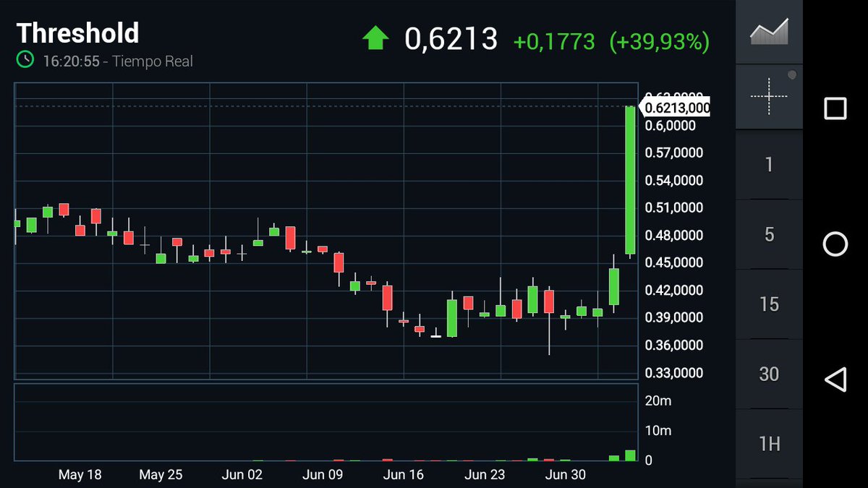The image size is (868, 488).
Task: Choose the 1H timeframe
Action: click(769, 443)
